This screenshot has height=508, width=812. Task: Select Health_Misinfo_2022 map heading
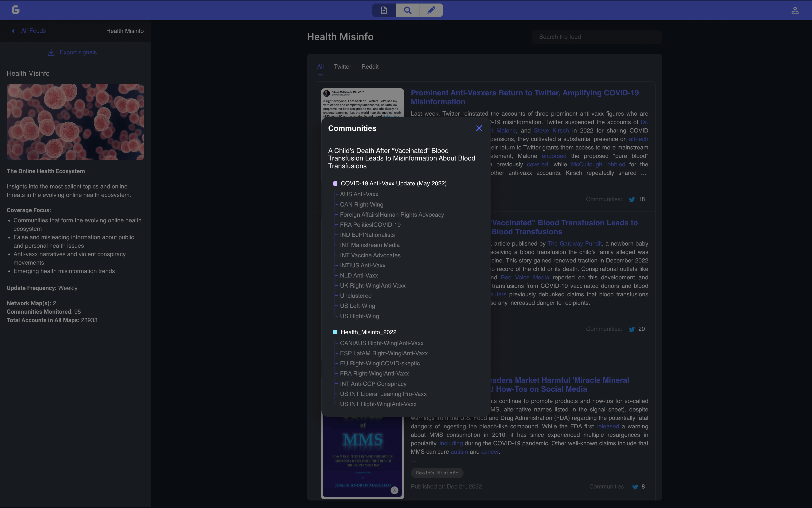click(368, 332)
